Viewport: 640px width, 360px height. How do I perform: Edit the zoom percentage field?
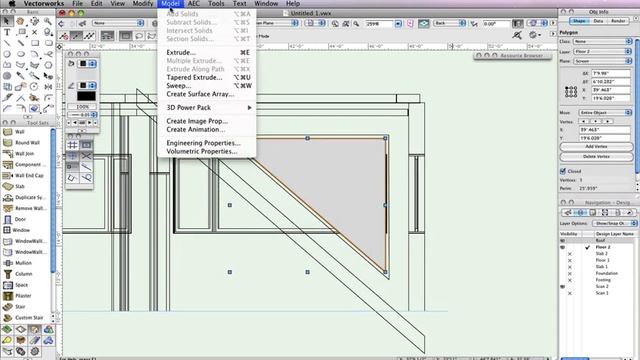tap(379, 24)
